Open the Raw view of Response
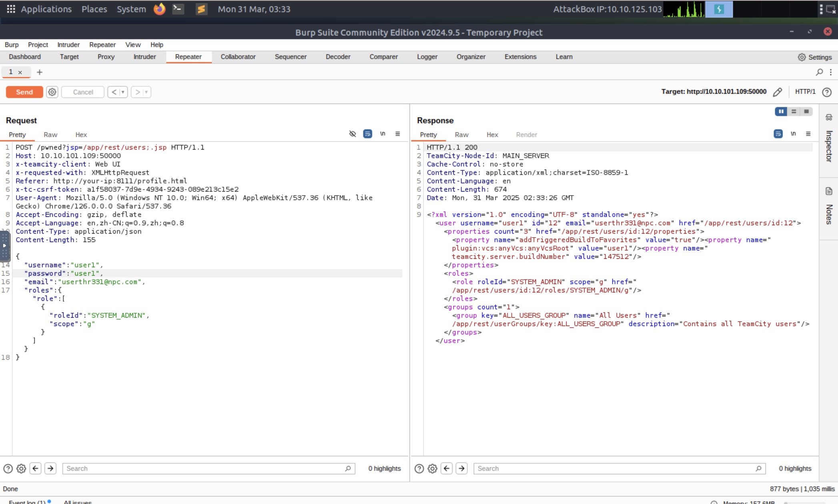 tap(461, 135)
